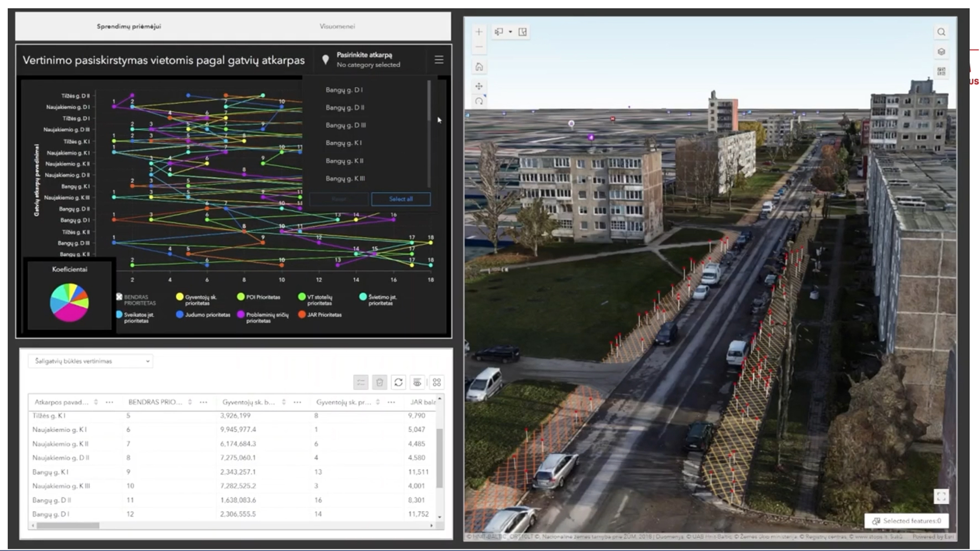Expand the select tool dropdown arrow
980x551 pixels.
pyautogui.click(x=510, y=32)
